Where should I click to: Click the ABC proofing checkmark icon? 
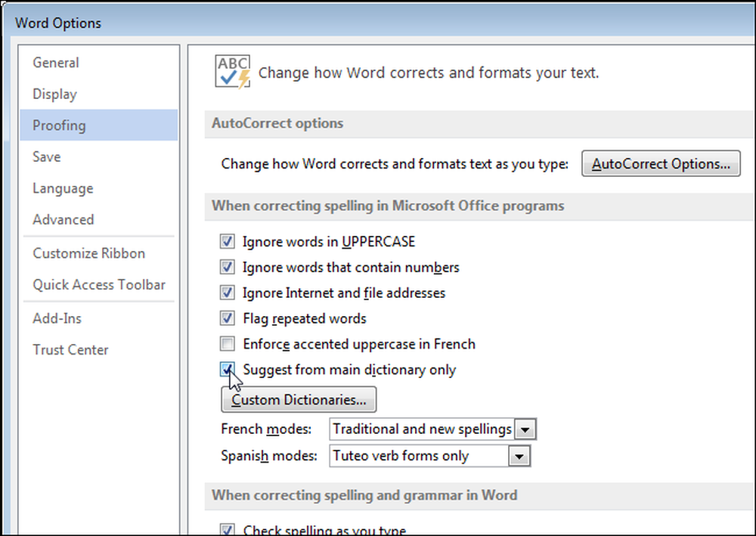pyautogui.click(x=233, y=72)
